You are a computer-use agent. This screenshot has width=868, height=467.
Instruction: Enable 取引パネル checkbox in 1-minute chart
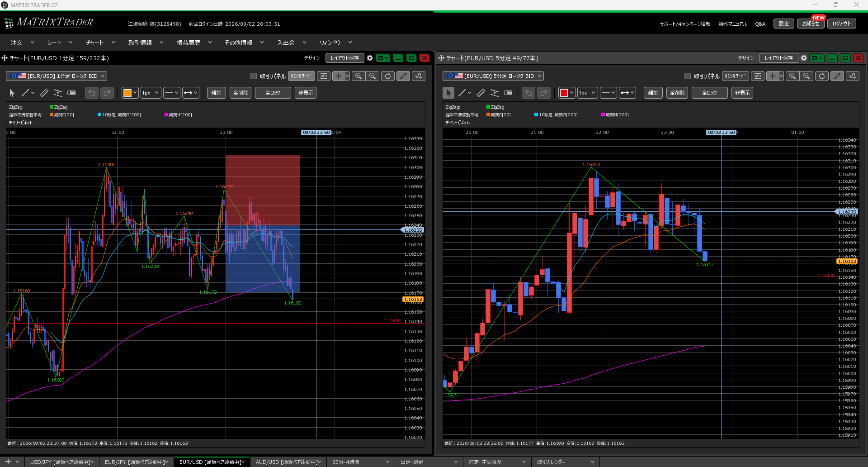tap(254, 76)
